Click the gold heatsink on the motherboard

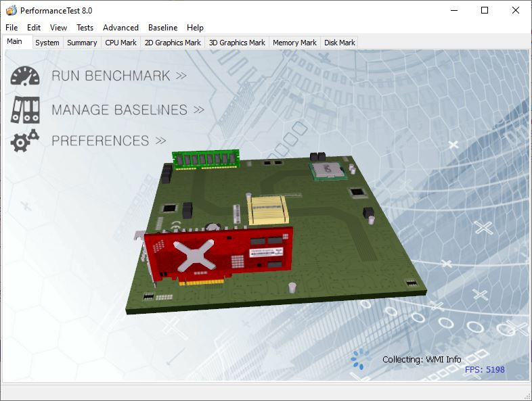[x=268, y=209]
